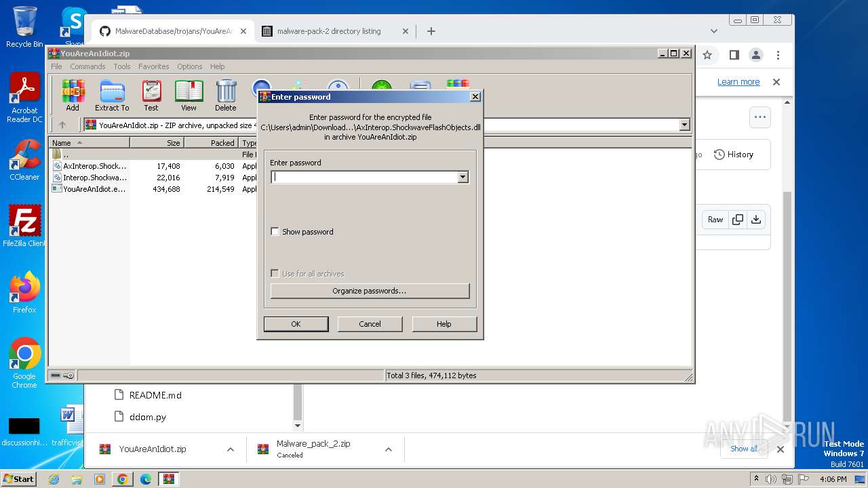Screen dimensions: 868x488
Task: Click the Test archive toolbar icon
Action: [x=151, y=95]
